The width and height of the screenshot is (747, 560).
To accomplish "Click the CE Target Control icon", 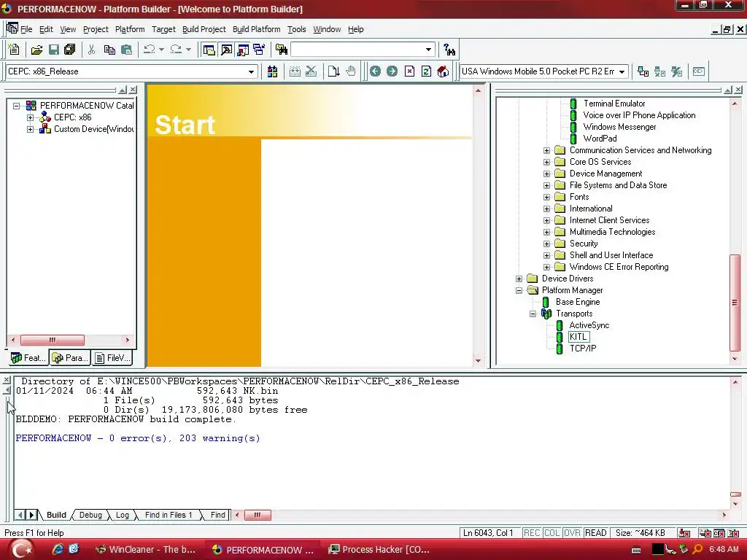I will (x=698, y=71).
